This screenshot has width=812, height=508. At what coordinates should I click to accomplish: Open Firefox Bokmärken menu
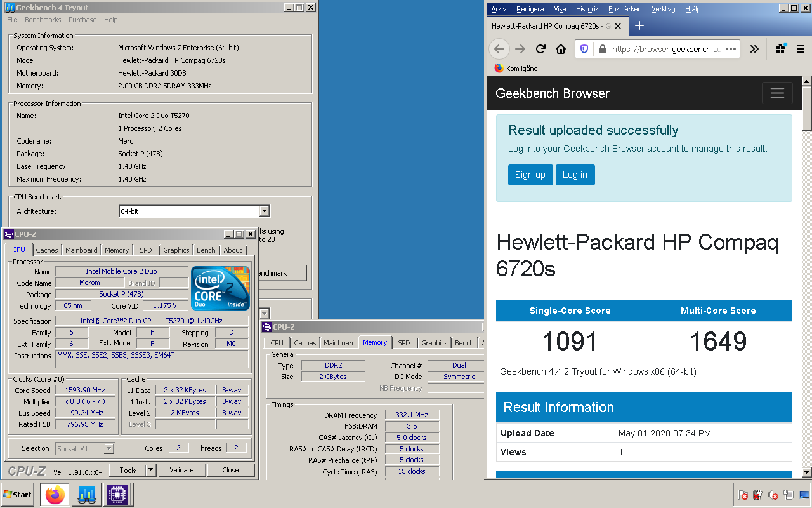coord(625,9)
